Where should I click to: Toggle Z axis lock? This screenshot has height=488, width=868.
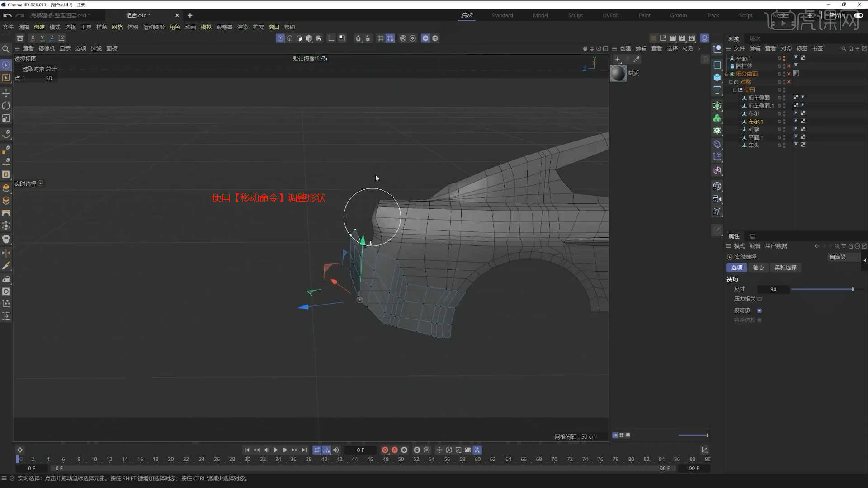52,38
